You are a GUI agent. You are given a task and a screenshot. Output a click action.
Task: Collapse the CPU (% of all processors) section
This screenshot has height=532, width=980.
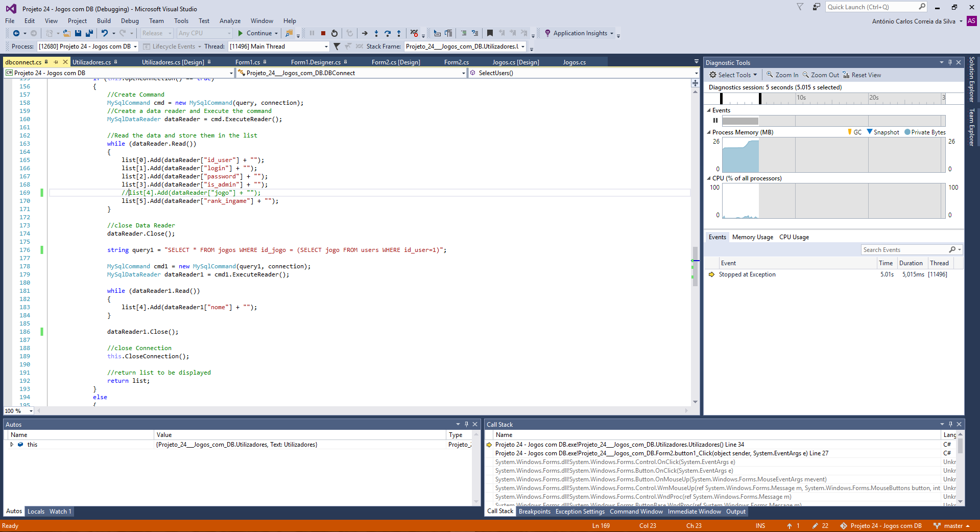pos(709,178)
